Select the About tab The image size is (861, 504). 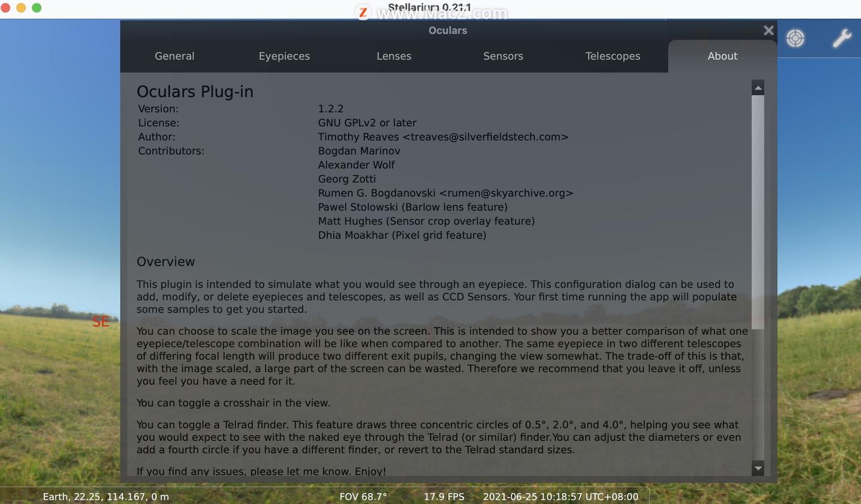pos(722,56)
